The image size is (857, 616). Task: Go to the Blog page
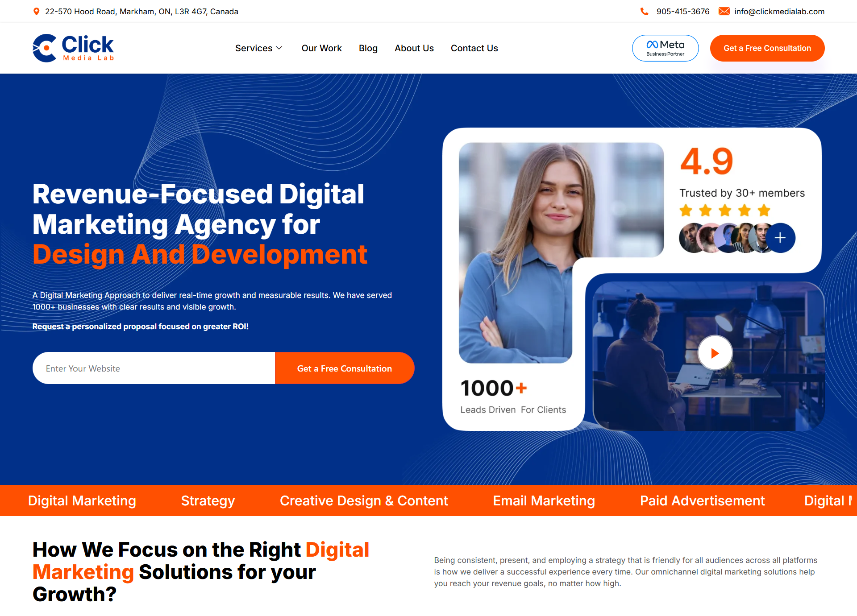[x=368, y=48]
